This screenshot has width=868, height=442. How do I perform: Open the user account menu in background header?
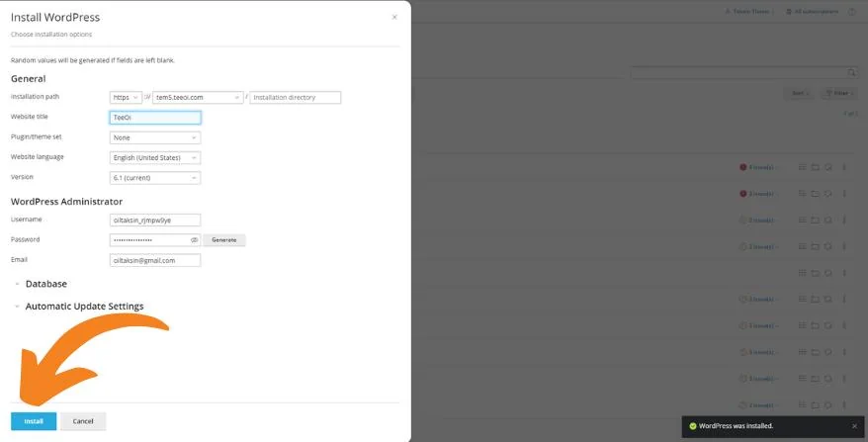coord(749,12)
